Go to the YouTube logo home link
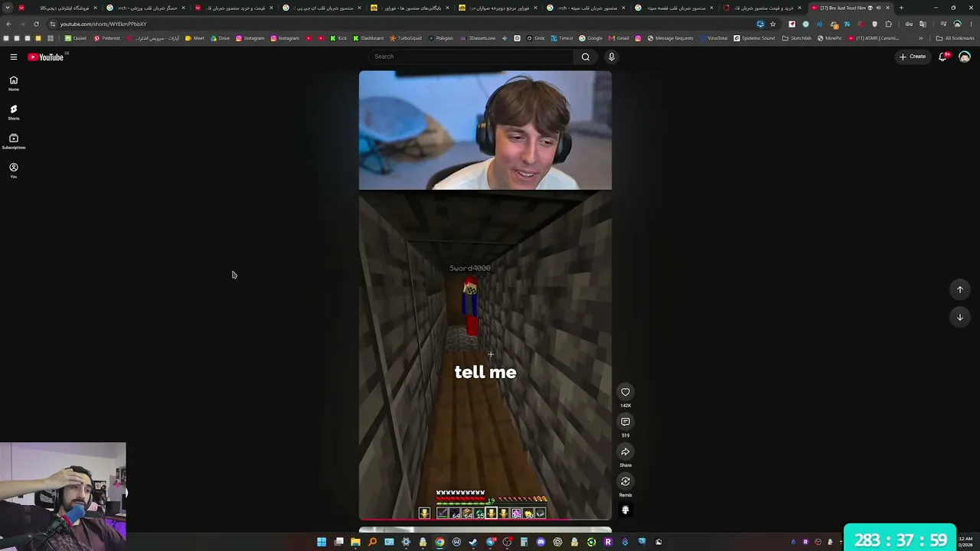This screenshot has width=980, height=551. [46, 57]
